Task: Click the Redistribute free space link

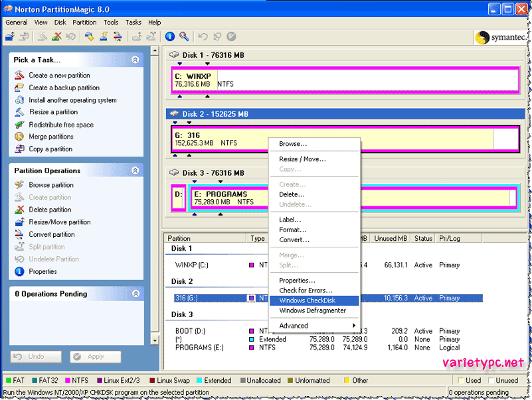Action: point(61,125)
